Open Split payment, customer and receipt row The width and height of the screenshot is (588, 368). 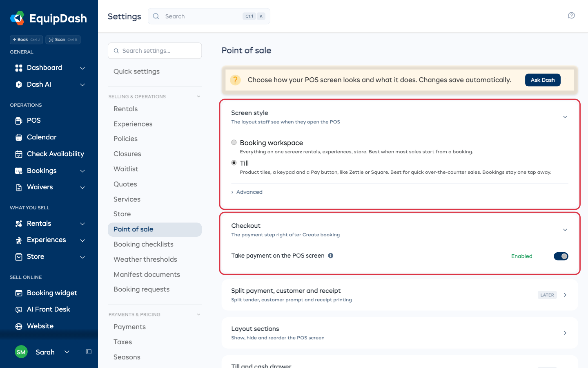[400, 295]
